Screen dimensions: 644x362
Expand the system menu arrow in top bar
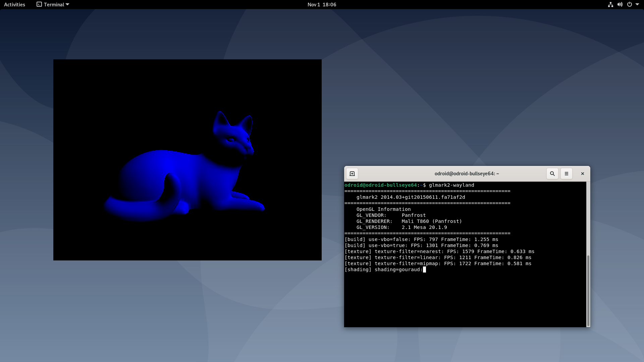tap(637, 4)
